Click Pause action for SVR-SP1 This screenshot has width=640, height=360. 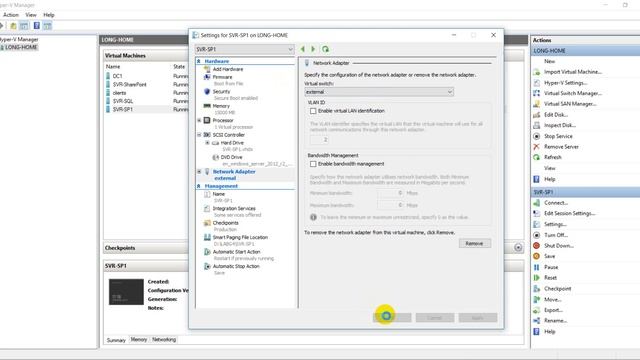551,267
